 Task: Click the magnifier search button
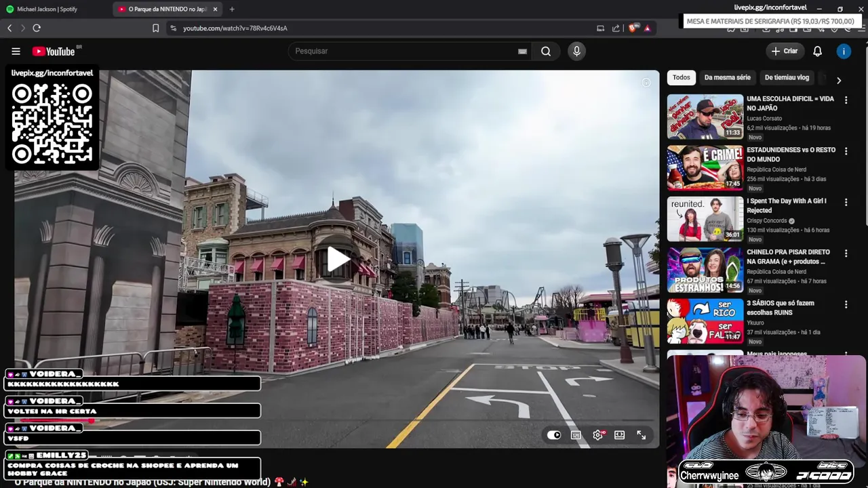[546, 51]
